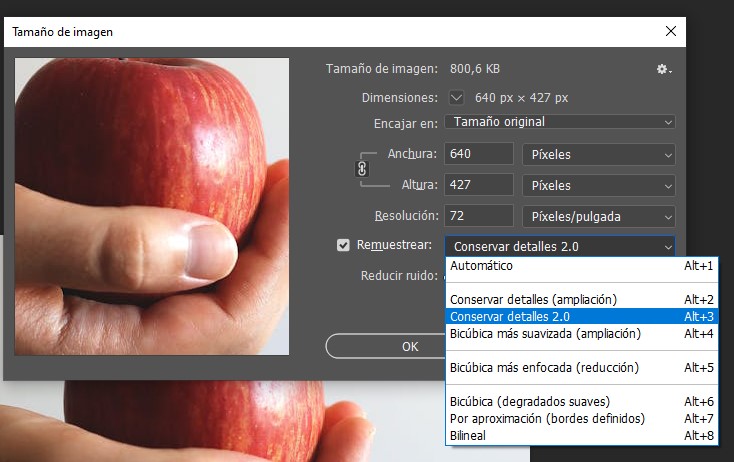The height and width of the screenshot is (462, 734).
Task: Click the Altura field showing 427
Action: 478,184
